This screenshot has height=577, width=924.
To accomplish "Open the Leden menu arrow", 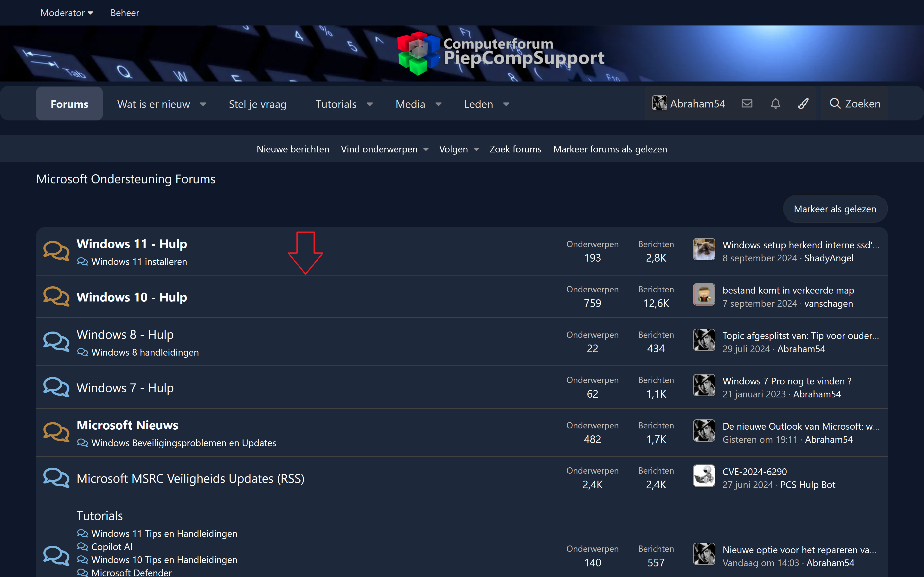I will pos(506,104).
